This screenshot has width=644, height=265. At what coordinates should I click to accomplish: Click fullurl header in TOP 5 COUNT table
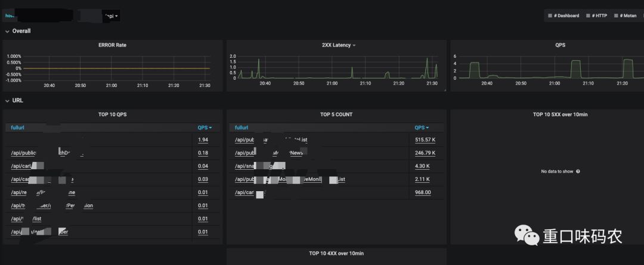point(241,127)
